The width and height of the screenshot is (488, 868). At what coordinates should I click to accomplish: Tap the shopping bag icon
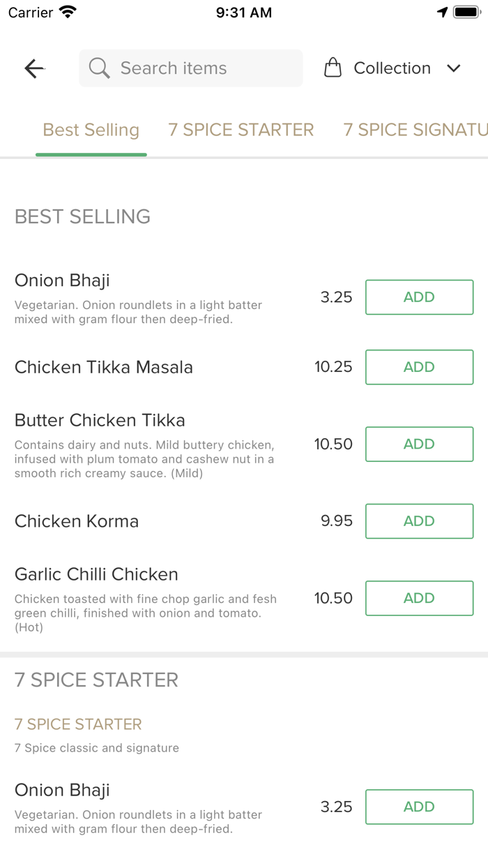(x=333, y=68)
